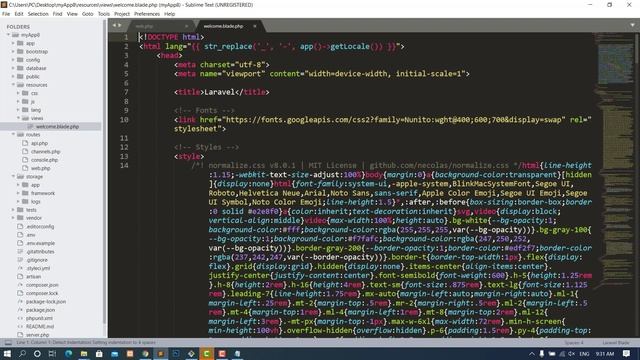
Task: Expand the css folder
Action: point(18,93)
